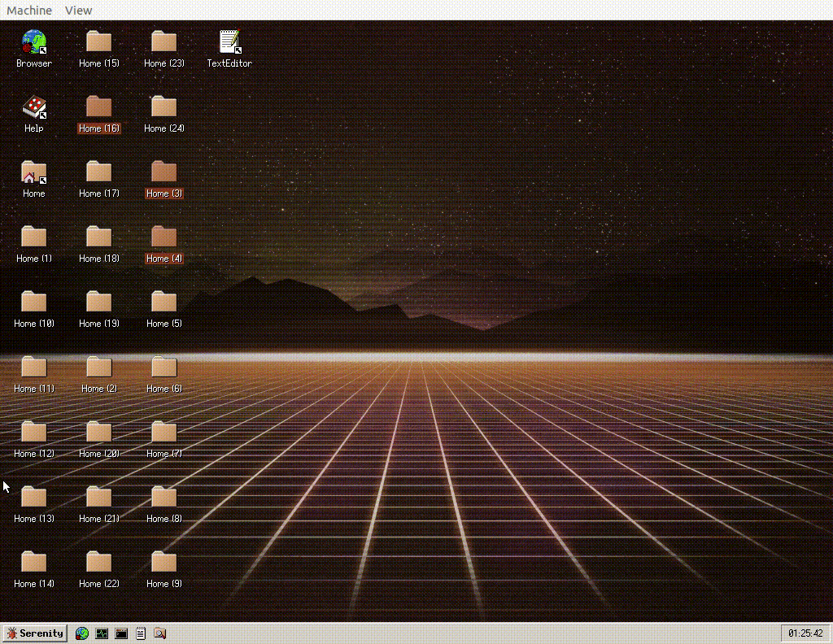This screenshot has width=833, height=644.
Task: Click the Serenity start button
Action: coord(36,633)
